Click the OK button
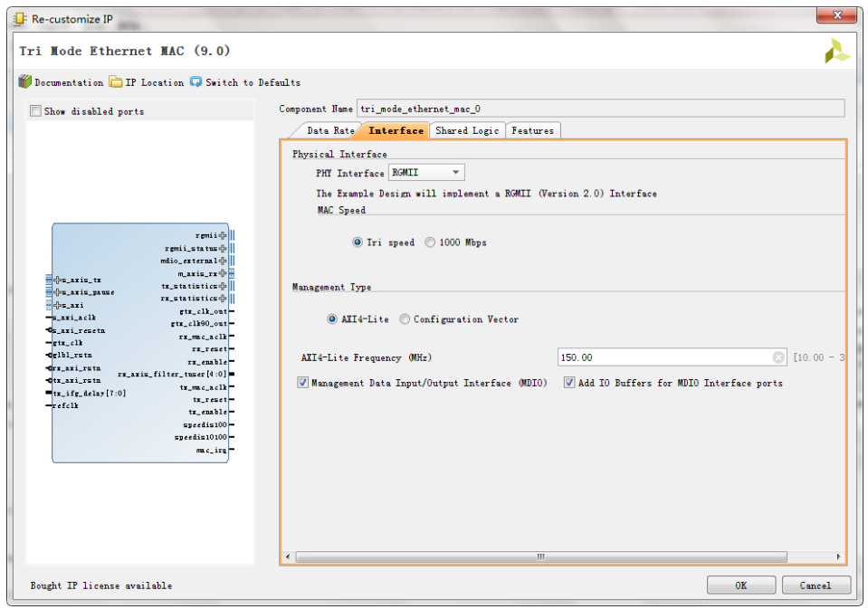The width and height of the screenshot is (868, 609). pyautogui.click(x=740, y=585)
